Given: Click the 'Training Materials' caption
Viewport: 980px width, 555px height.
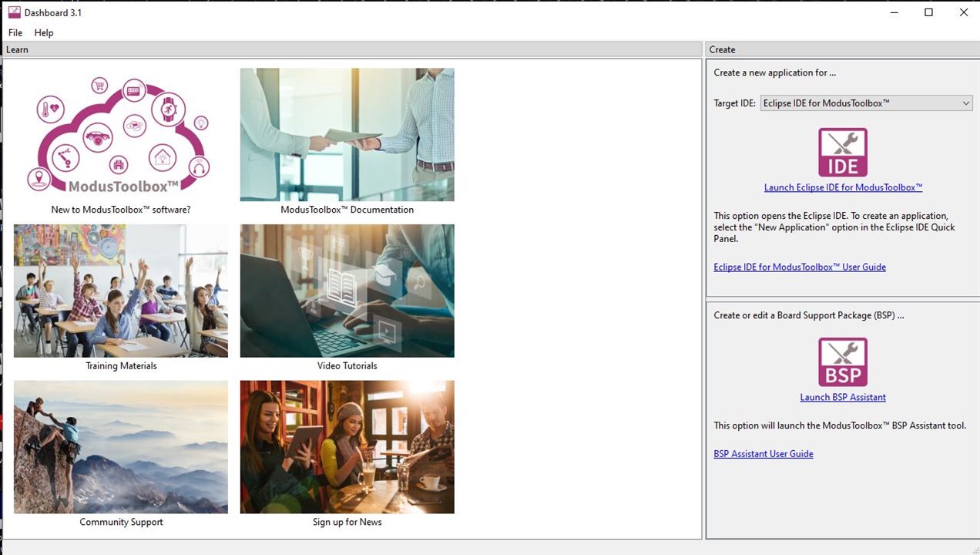Looking at the screenshot, I should coord(121,366).
